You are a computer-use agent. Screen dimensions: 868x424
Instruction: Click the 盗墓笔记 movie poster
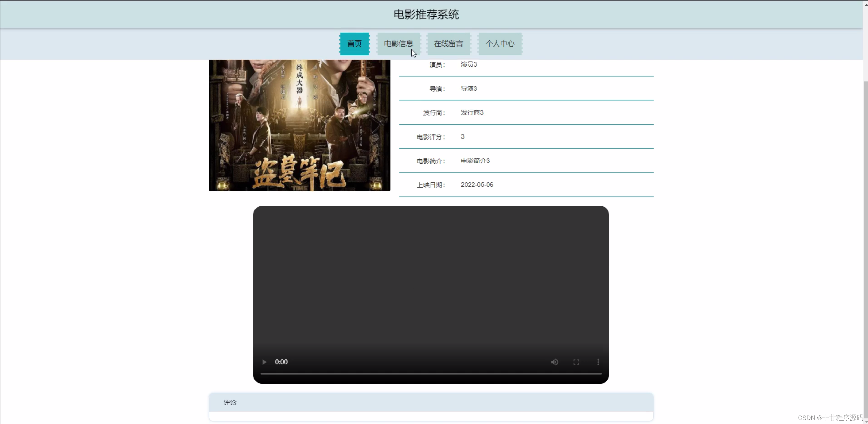point(299,125)
